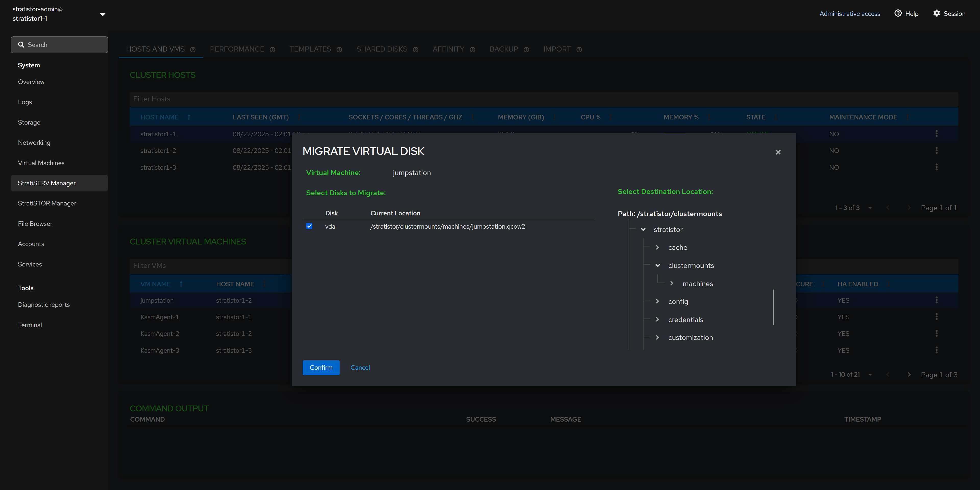Expand the machines folder
The image size is (980, 490).
pos(672,284)
